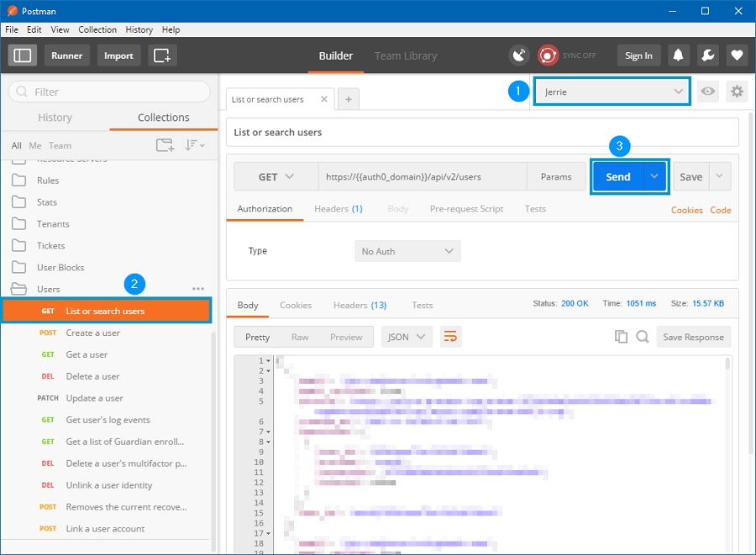This screenshot has width=756, height=555.
Task: Open the Code link
Action: point(721,210)
